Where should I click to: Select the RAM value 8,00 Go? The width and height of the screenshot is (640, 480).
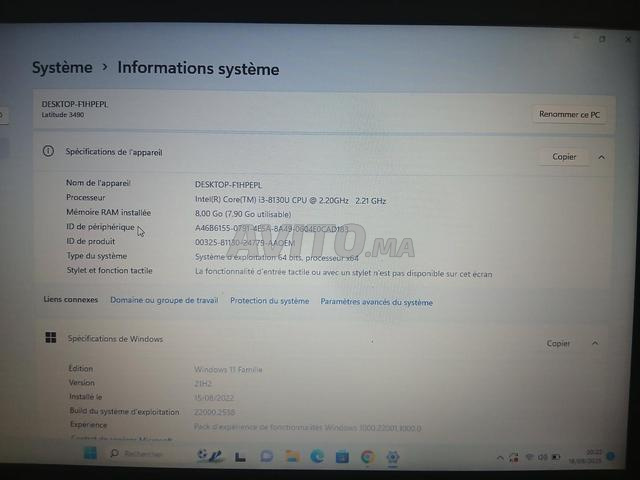click(243, 214)
